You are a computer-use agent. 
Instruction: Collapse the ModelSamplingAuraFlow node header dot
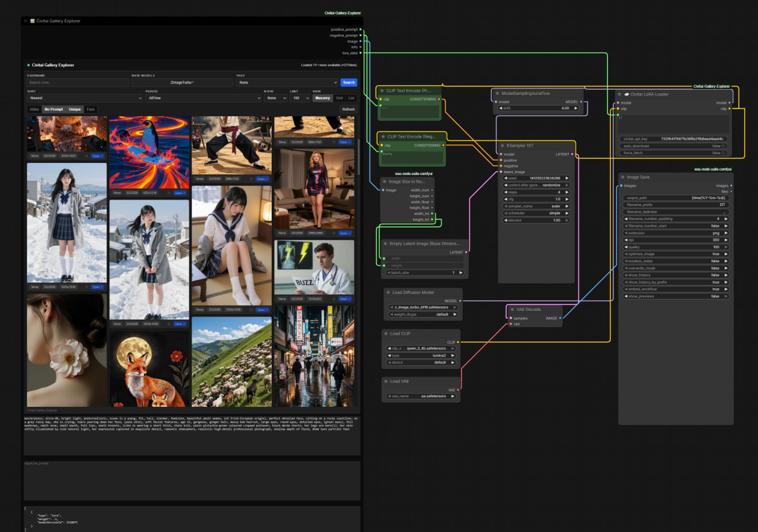coord(497,94)
